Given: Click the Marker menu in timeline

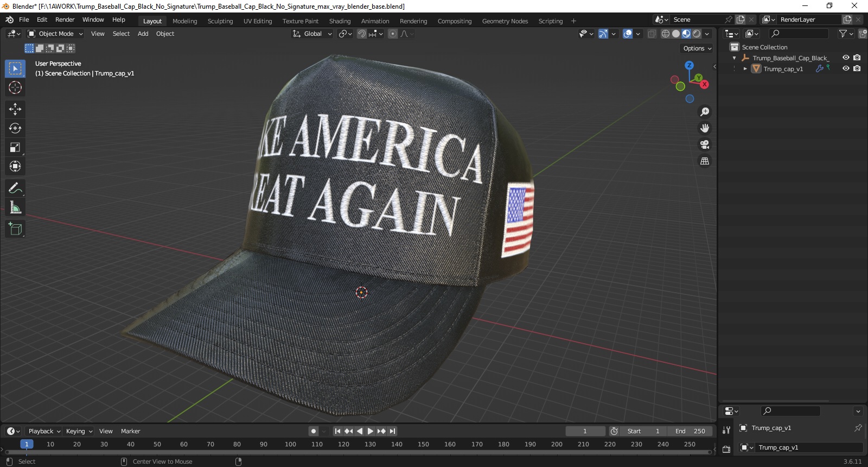Looking at the screenshot, I should [x=130, y=431].
